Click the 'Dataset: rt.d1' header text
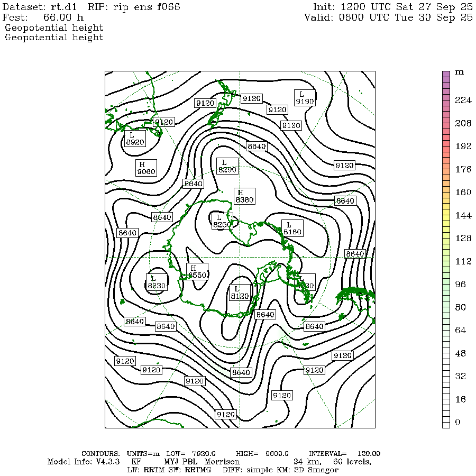This screenshot has height=476, width=476. point(40,7)
